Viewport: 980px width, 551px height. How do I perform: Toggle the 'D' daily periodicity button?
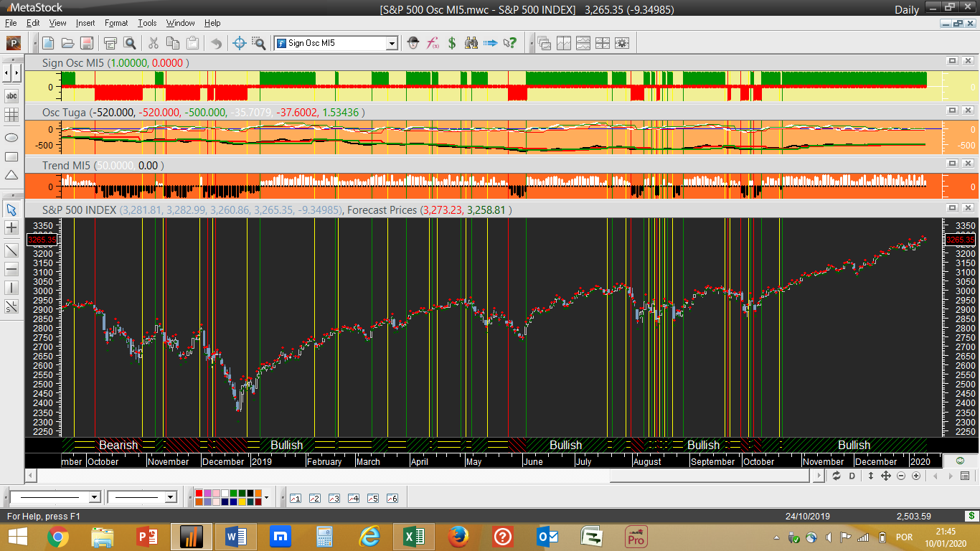(x=852, y=476)
